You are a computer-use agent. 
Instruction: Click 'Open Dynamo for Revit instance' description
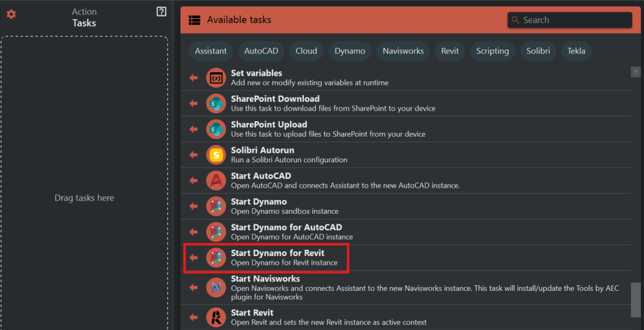[284, 263]
